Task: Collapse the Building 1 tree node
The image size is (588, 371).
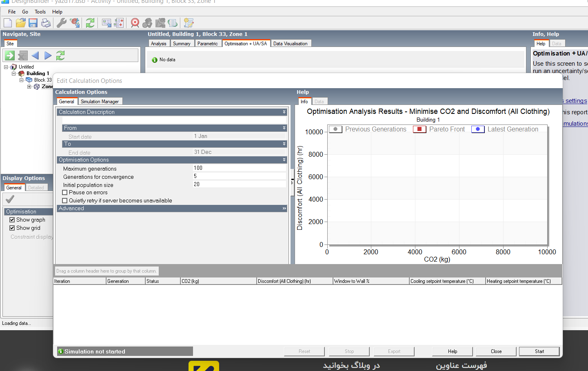Action: pos(14,74)
